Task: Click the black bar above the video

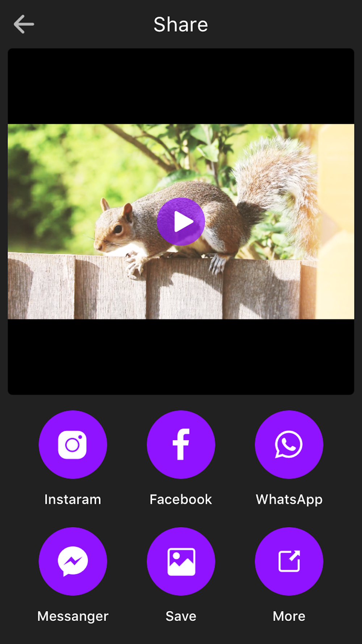Action: click(181, 86)
